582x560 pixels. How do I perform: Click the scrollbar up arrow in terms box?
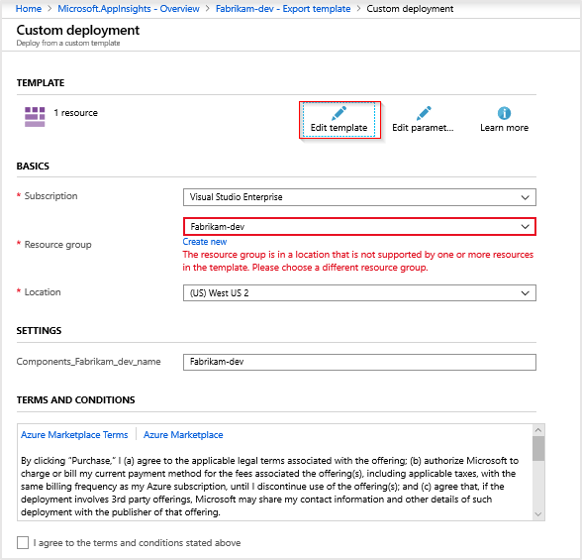point(538,430)
